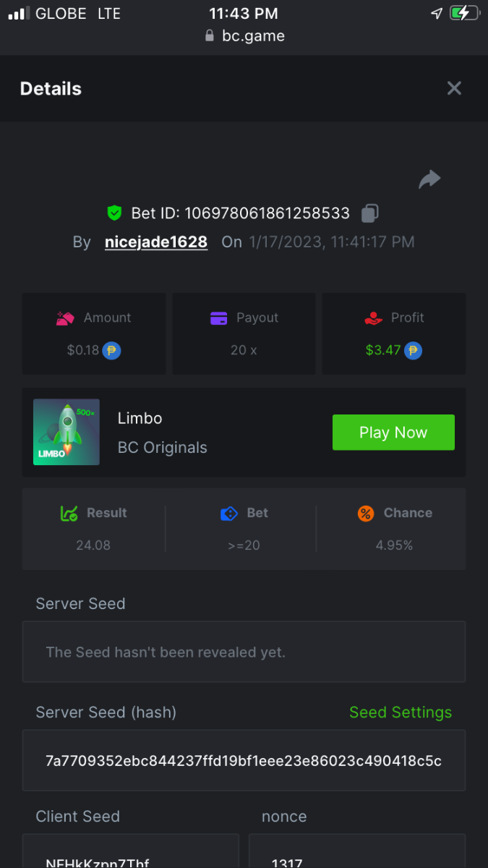This screenshot has width=488, height=868.
Task: Tap the bc.game address bar
Action: click(244, 35)
